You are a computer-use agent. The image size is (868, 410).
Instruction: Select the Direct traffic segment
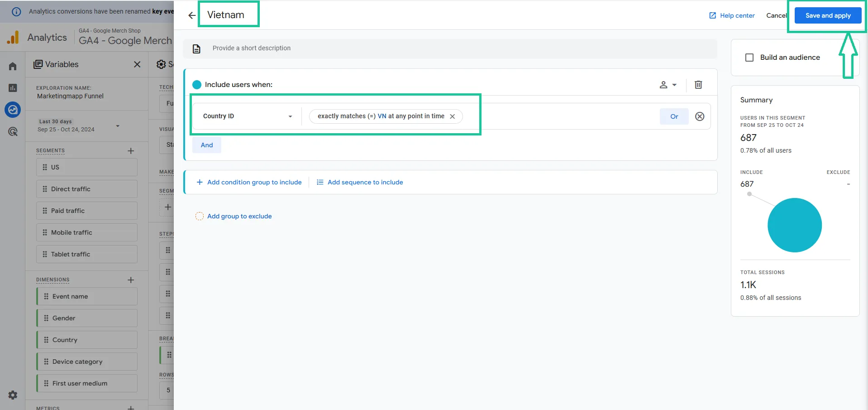click(x=87, y=189)
